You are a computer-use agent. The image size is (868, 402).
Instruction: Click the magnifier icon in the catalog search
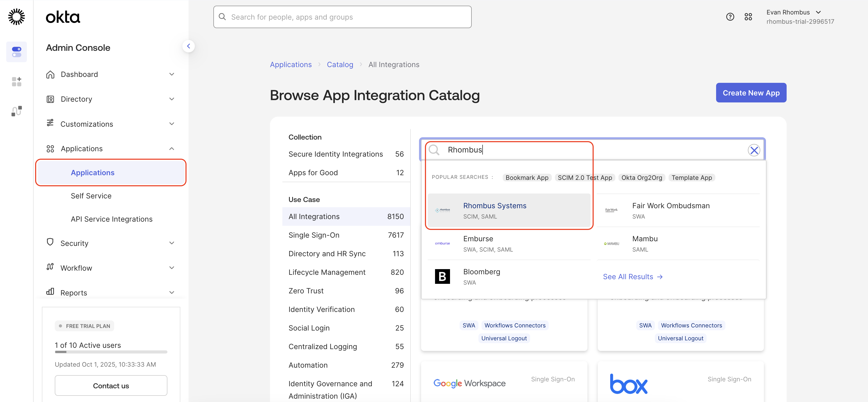pyautogui.click(x=434, y=150)
